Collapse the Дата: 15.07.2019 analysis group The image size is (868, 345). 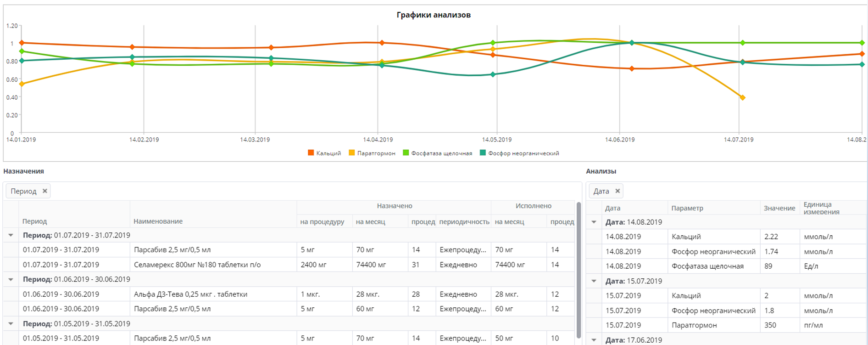click(594, 281)
